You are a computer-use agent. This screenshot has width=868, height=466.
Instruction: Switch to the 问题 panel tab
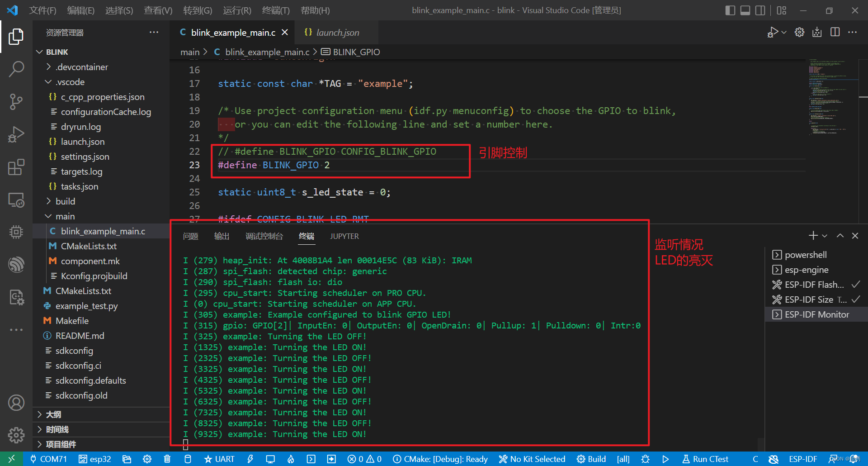[191, 236]
